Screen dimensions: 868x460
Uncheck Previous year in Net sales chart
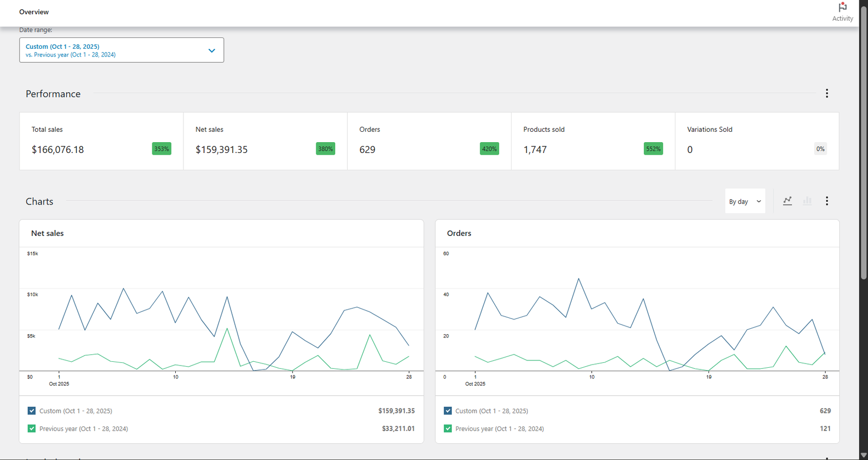[x=31, y=429]
